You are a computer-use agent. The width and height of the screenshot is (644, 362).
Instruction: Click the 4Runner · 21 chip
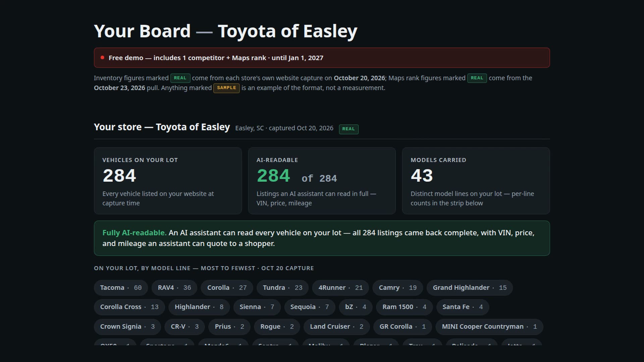[x=340, y=288]
